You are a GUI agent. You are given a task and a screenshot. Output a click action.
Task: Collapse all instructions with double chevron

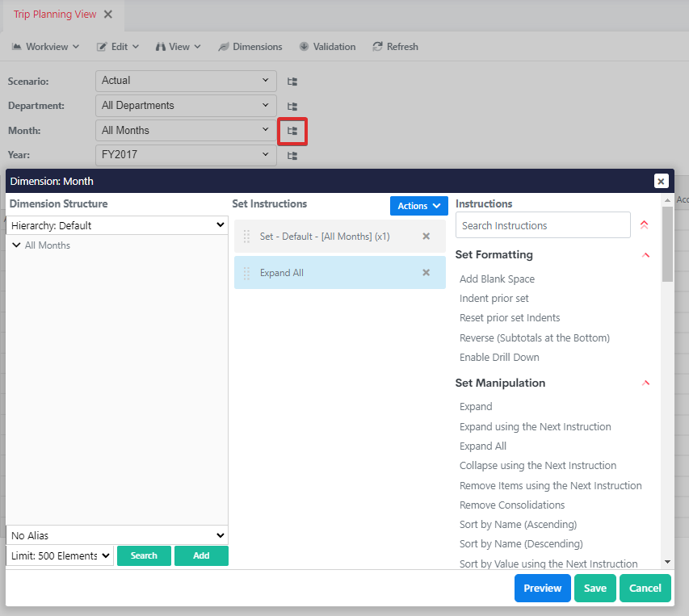(x=644, y=225)
